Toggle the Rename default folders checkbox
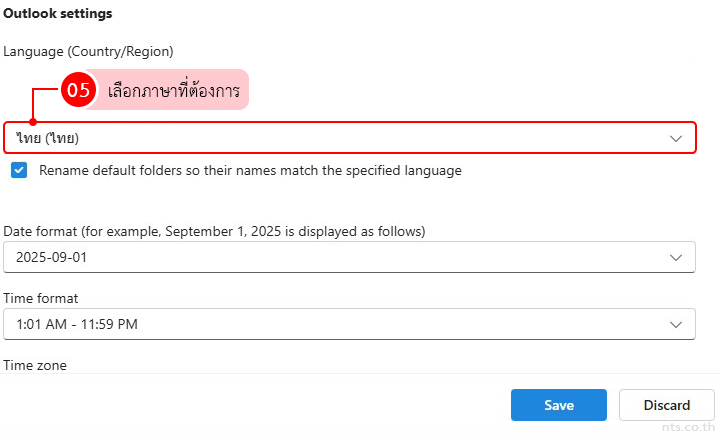Image resolution: width=720 pixels, height=435 pixels. coord(19,170)
